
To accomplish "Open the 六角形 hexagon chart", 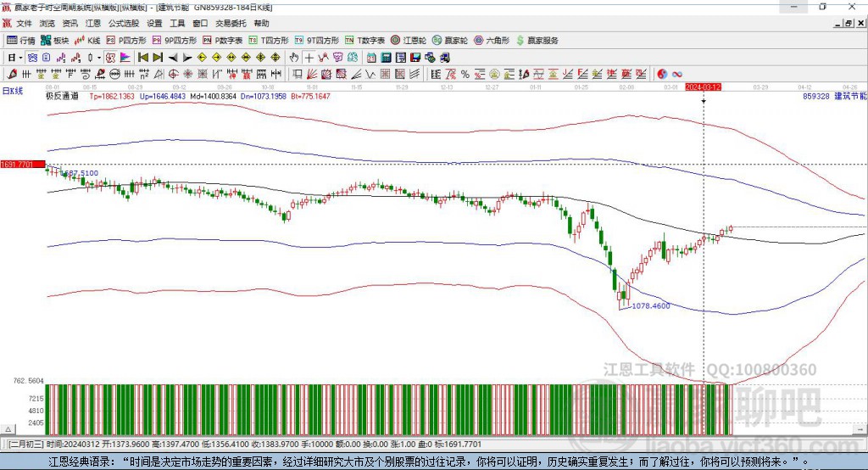I will click(x=492, y=41).
